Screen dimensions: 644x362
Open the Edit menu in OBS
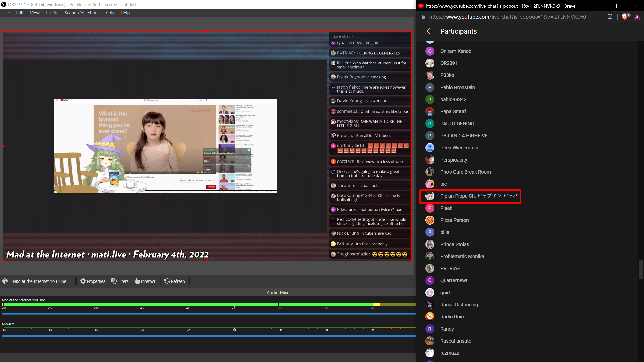point(20,13)
